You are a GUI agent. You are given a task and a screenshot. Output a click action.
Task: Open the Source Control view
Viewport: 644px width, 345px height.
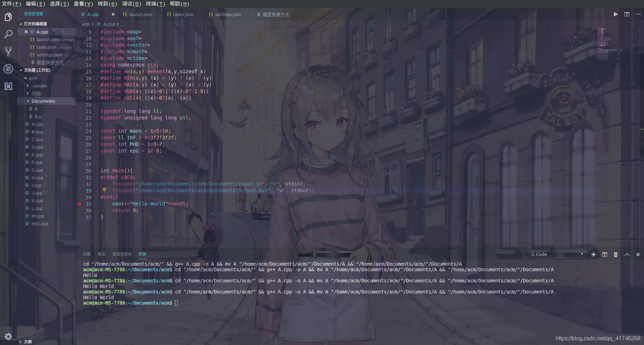pyautogui.click(x=8, y=51)
